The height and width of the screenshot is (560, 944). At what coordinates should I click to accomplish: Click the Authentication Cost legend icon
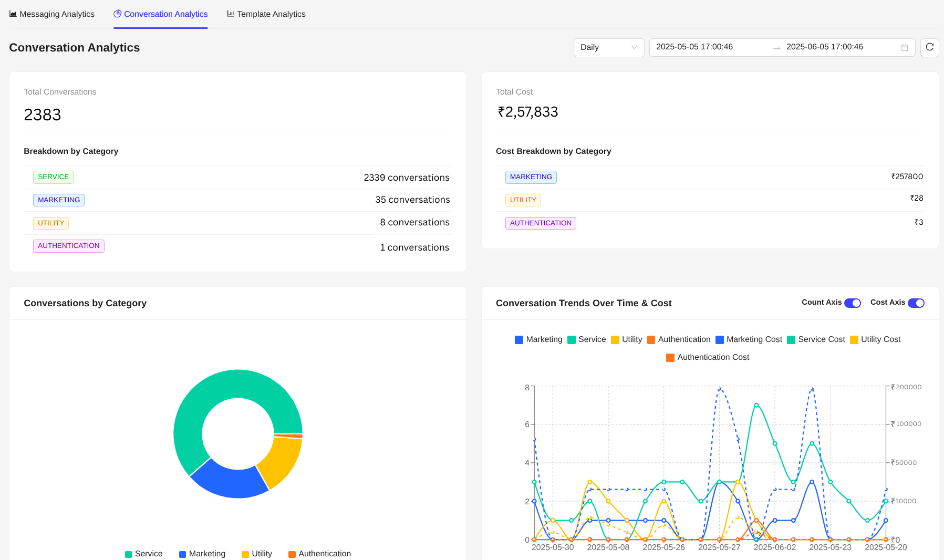pyautogui.click(x=670, y=358)
